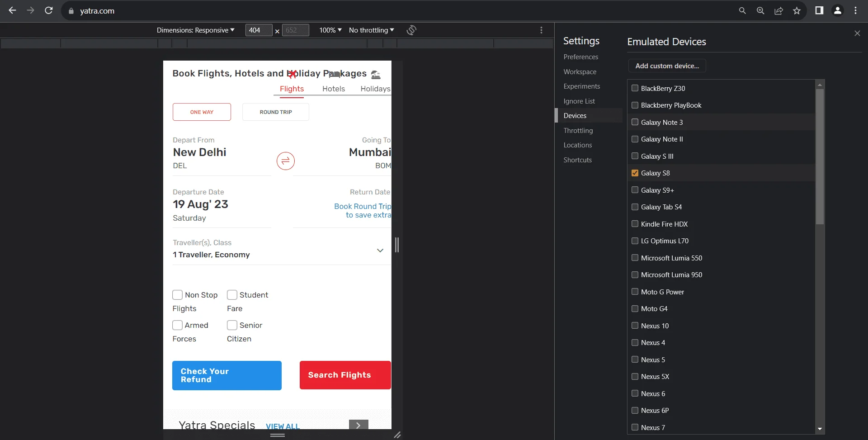Screen dimensions: 868x440
Task: Click the device list scrollbar thumb
Action: point(820,156)
